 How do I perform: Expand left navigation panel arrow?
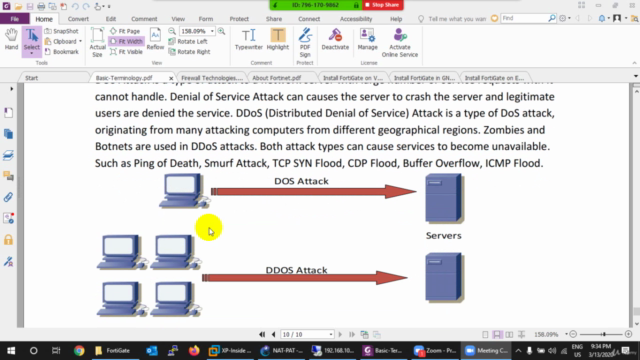coord(11,89)
